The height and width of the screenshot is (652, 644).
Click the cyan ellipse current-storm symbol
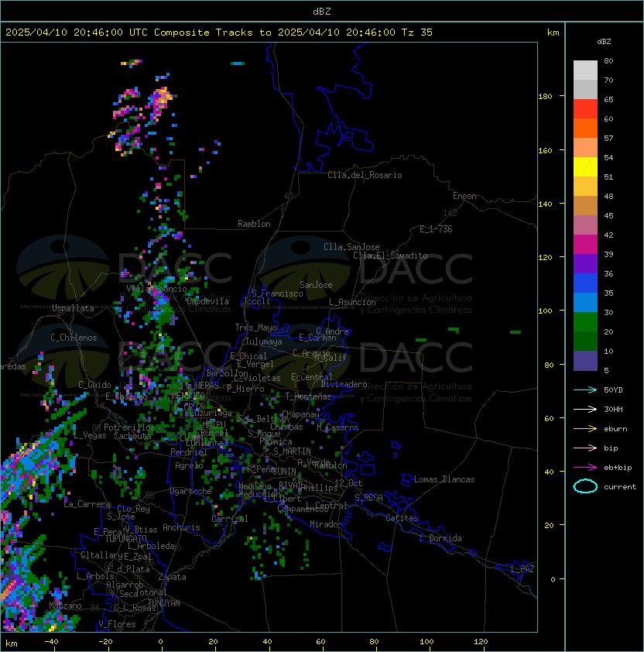pos(585,486)
